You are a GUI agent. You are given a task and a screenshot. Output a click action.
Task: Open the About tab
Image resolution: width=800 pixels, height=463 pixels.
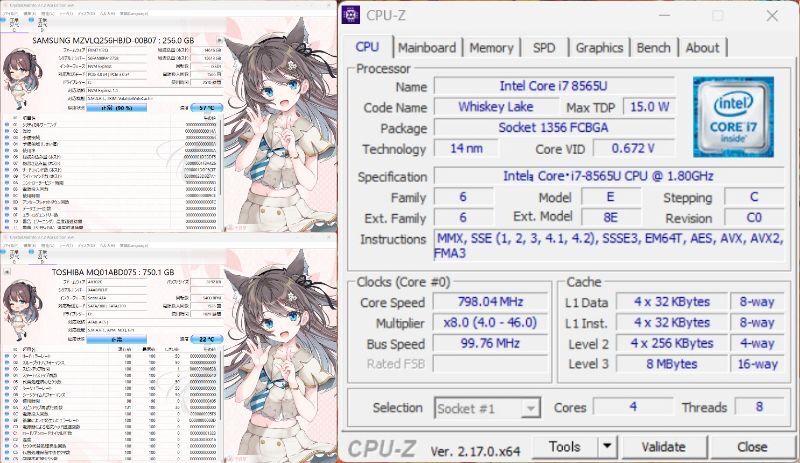[x=703, y=48]
